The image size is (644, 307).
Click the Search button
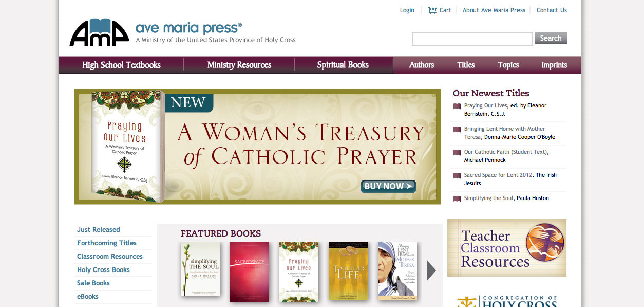point(551,38)
